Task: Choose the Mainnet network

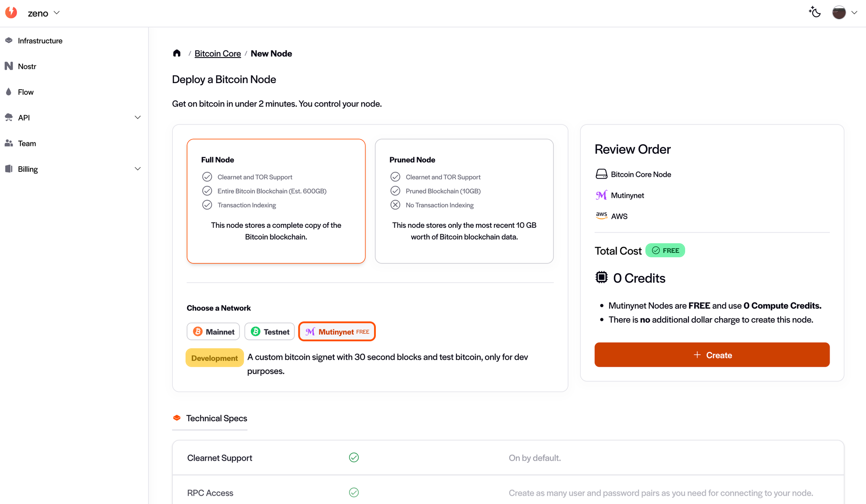Action: pos(213,332)
